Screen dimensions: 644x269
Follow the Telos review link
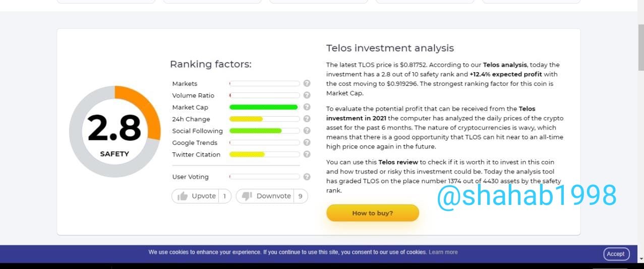pyautogui.click(x=398, y=162)
